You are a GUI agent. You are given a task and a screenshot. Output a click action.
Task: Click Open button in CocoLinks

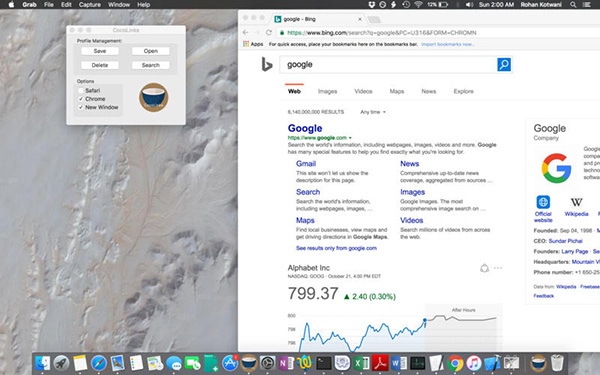coord(151,51)
